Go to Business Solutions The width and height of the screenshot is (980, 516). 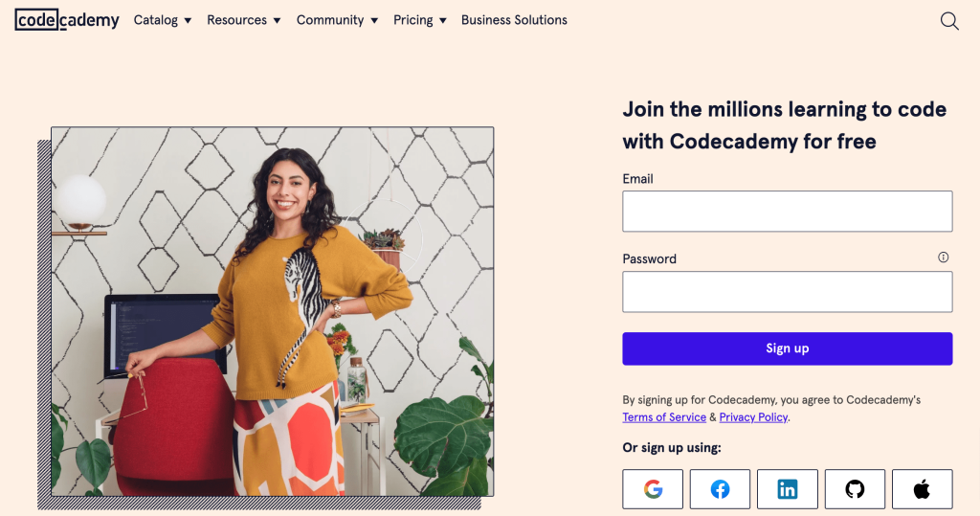coord(514,20)
